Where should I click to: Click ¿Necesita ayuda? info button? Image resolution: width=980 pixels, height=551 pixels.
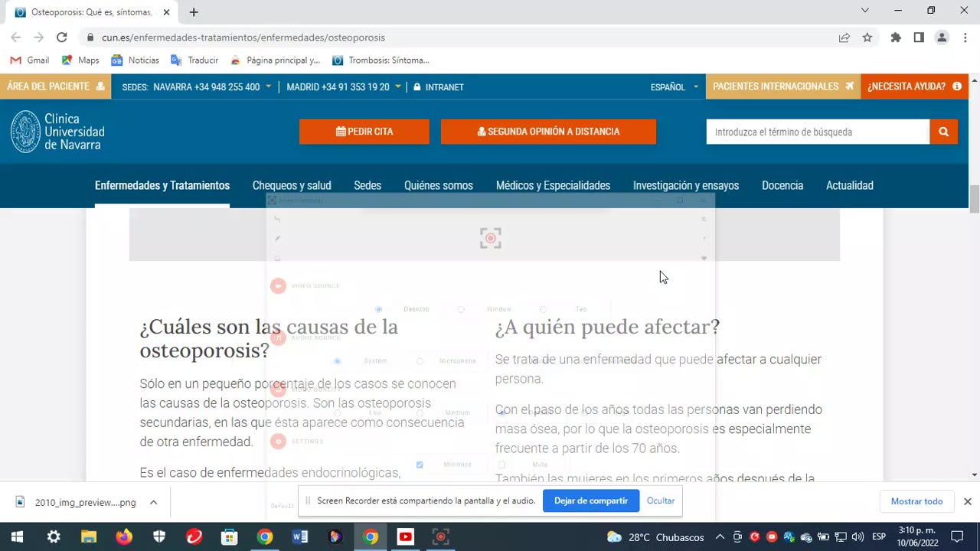[x=914, y=86]
